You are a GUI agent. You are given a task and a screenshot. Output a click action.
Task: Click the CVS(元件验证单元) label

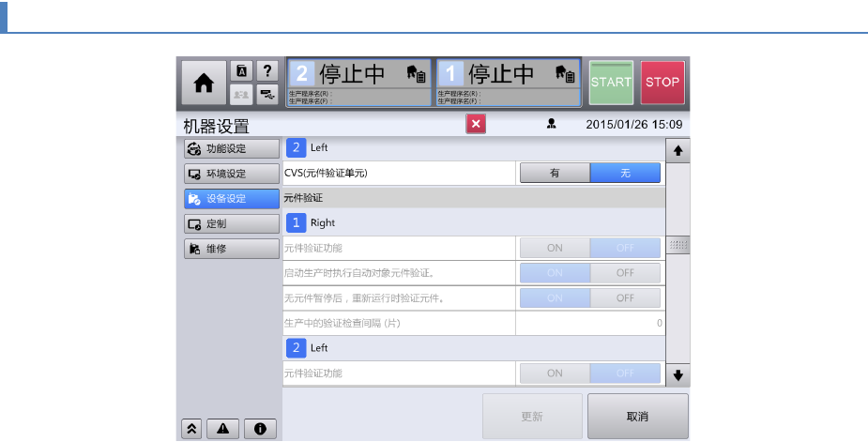coord(326,173)
